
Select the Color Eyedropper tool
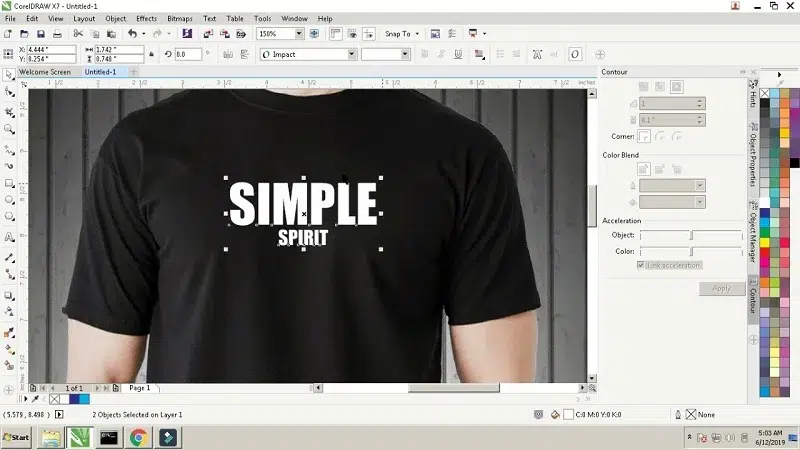pos(9,333)
